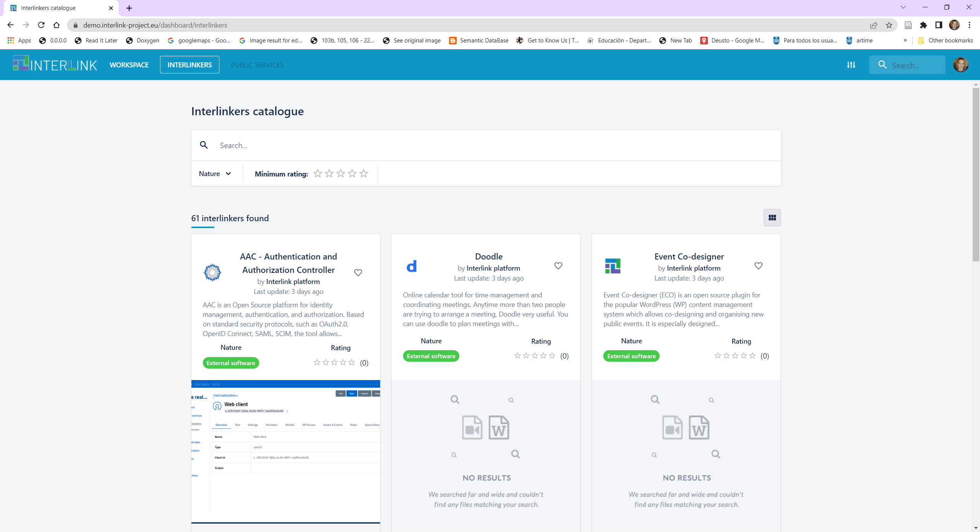980x532 pixels.
Task: Toggle the grid view layout button
Action: coord(772,218)
